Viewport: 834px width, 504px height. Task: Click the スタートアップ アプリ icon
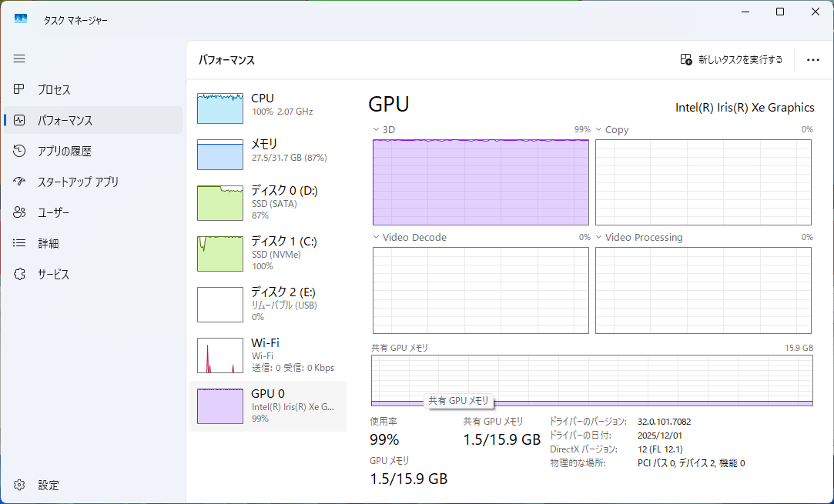point(20,182)
